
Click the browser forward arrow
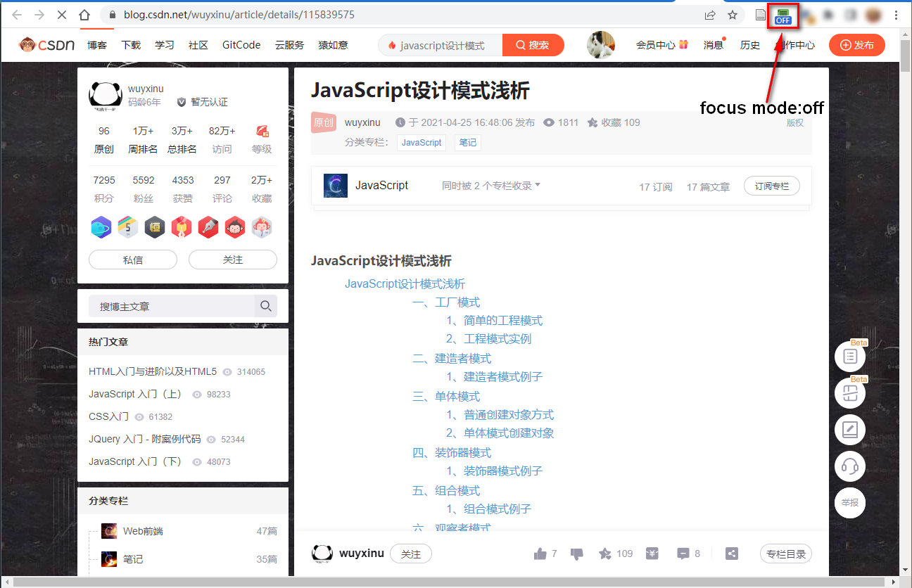tap(39, 15)
